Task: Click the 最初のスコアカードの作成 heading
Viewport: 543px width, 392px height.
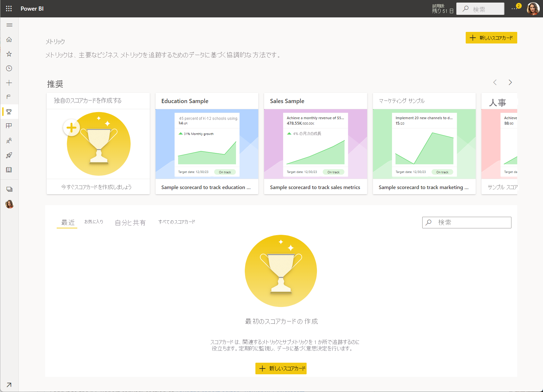Action: tap(281, 321)
